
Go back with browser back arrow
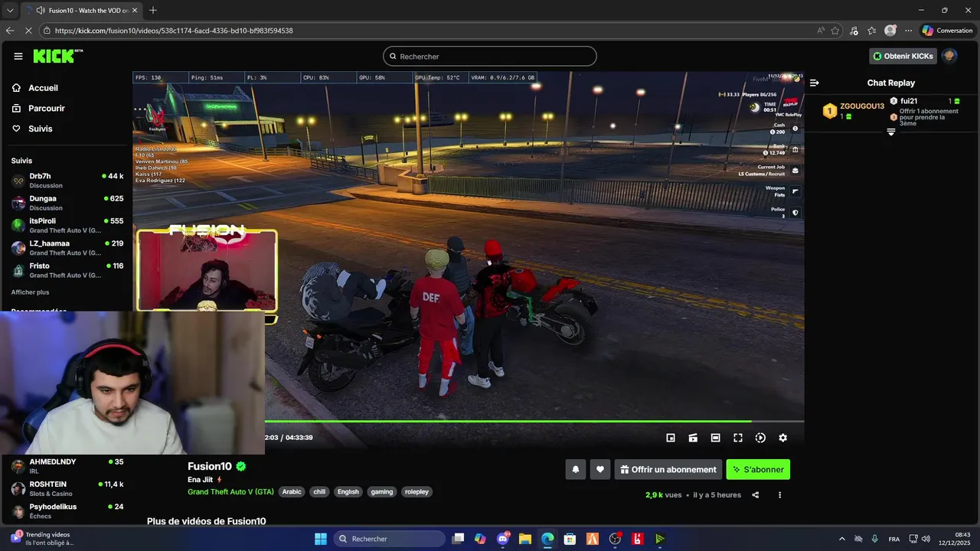(x=10, y=31)
